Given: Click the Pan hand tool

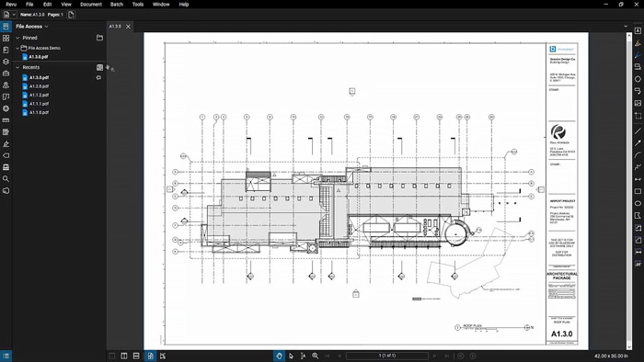Looking at the screenshot, I should pos(279,356).
